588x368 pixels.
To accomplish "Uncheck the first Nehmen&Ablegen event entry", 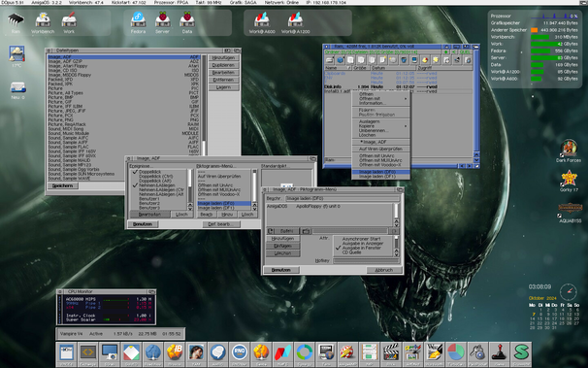I will click(158, 185).
